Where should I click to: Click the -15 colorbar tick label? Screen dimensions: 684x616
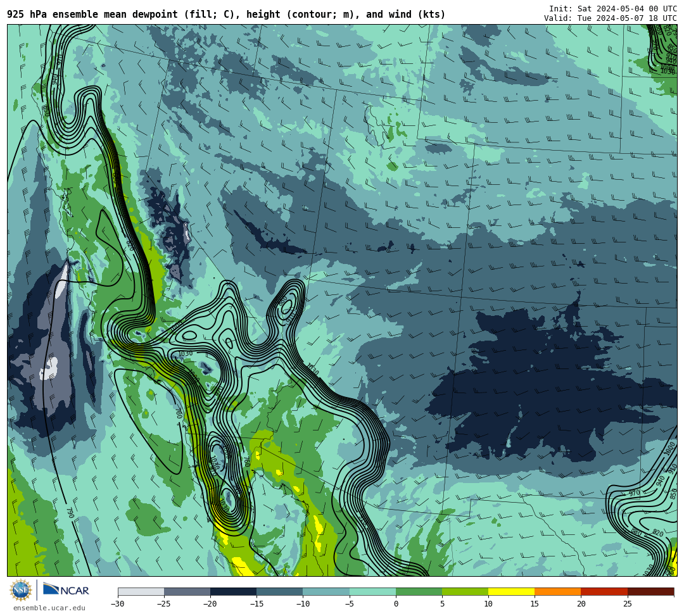click(x=256, y=604)
